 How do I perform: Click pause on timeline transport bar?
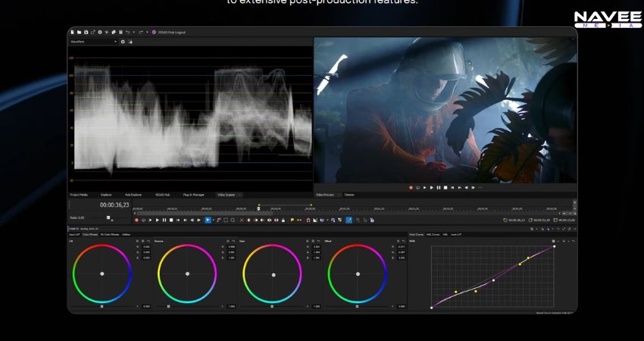point(164,221)
